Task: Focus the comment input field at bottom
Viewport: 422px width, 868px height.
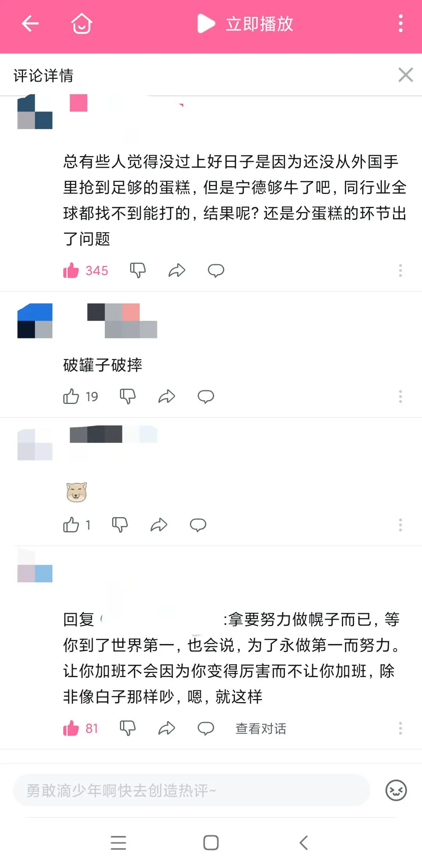Action: point(191,790)
